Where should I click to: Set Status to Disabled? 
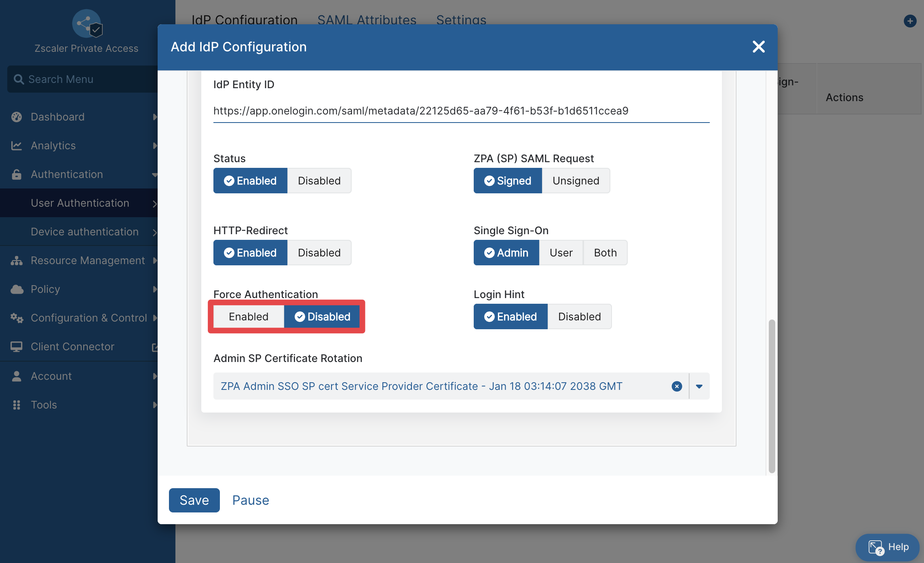[319, 181]
